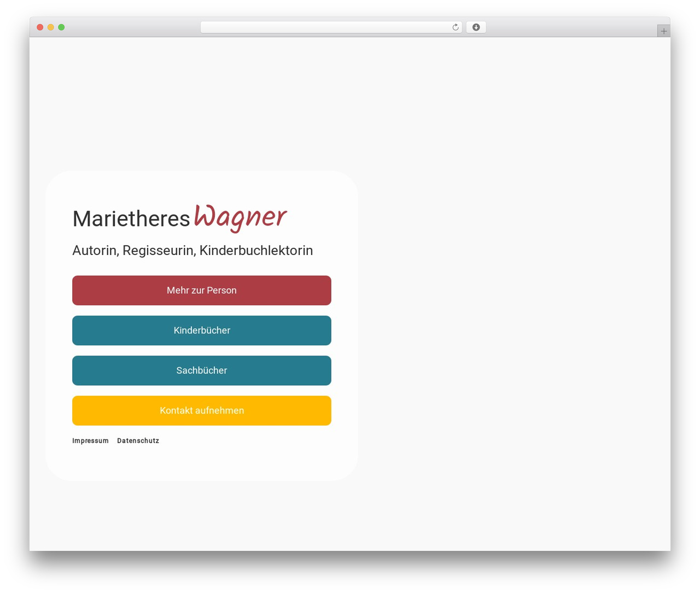Click the Marietheres Wagner heading
The width and height of the screenshot is (700, 593).
tap(179, 218)
